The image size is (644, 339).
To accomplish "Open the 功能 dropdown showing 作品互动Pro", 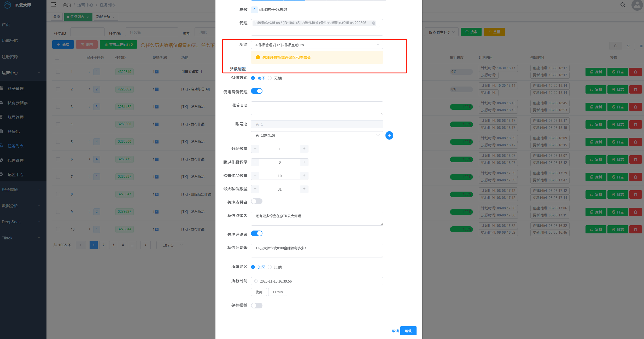I will pyautogui.click(x=317, y=45).
